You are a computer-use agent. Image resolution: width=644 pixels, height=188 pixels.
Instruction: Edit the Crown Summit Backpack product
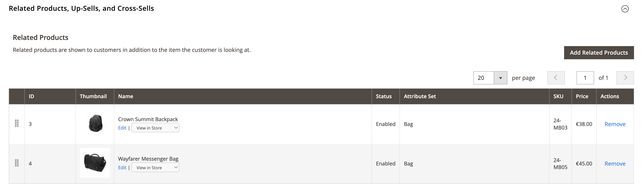(122, 128)
